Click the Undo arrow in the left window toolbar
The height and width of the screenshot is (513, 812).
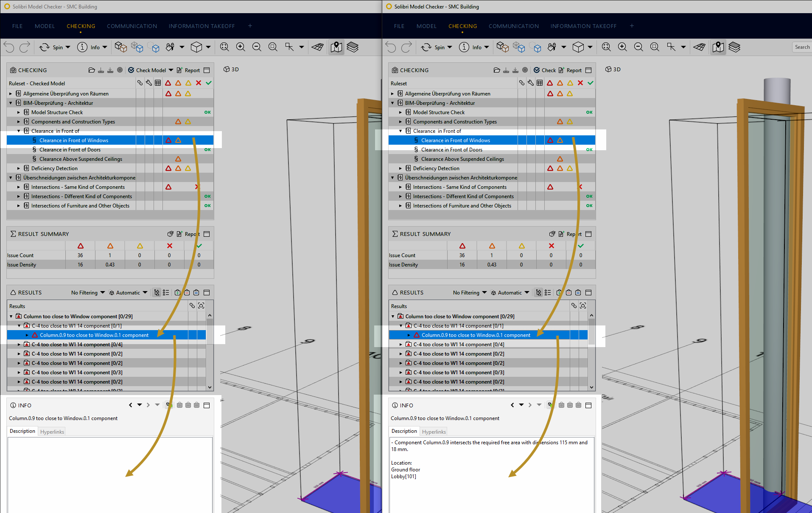coord(9,47)
